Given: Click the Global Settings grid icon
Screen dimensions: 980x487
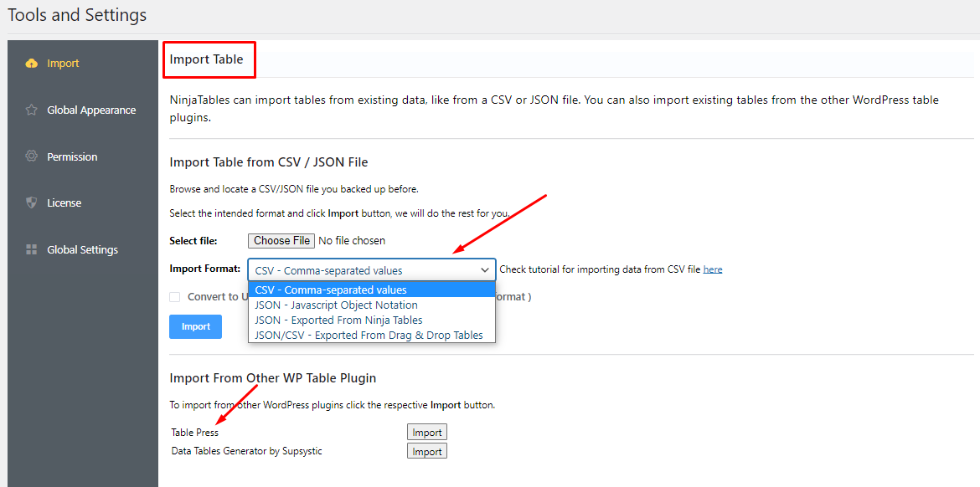Looking at the screenshot, I should point(31,249).
